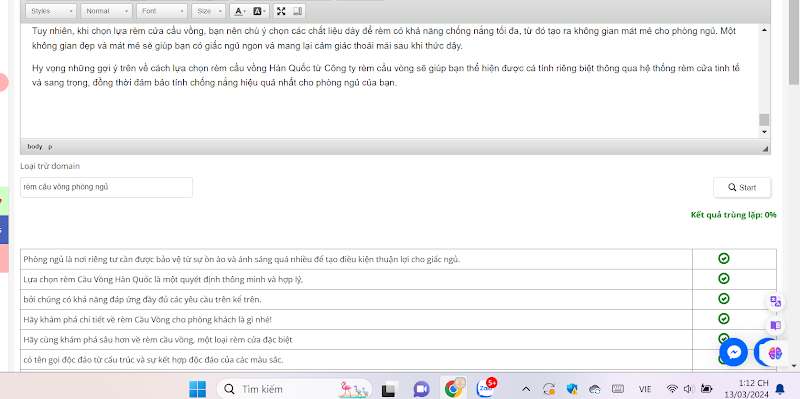The height and width of the screenshot is (399, 800).
Task: Click the green tab on the left edge
Action: pos(4,201)
